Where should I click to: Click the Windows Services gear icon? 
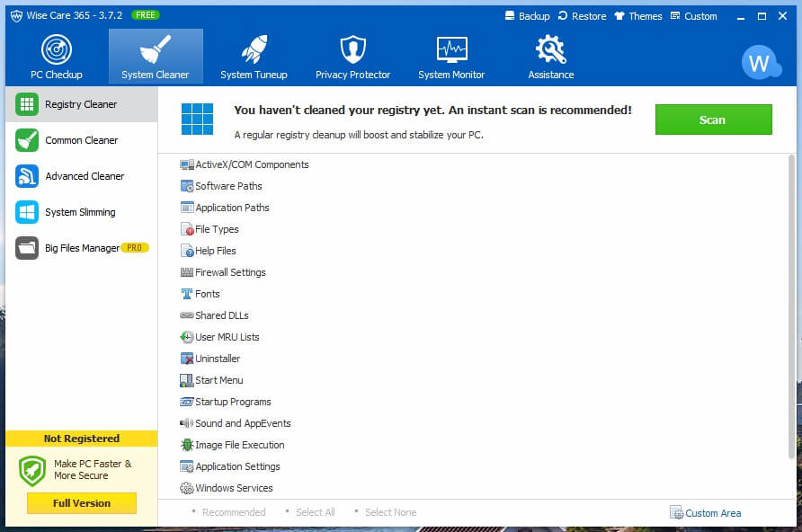[187, 488]
